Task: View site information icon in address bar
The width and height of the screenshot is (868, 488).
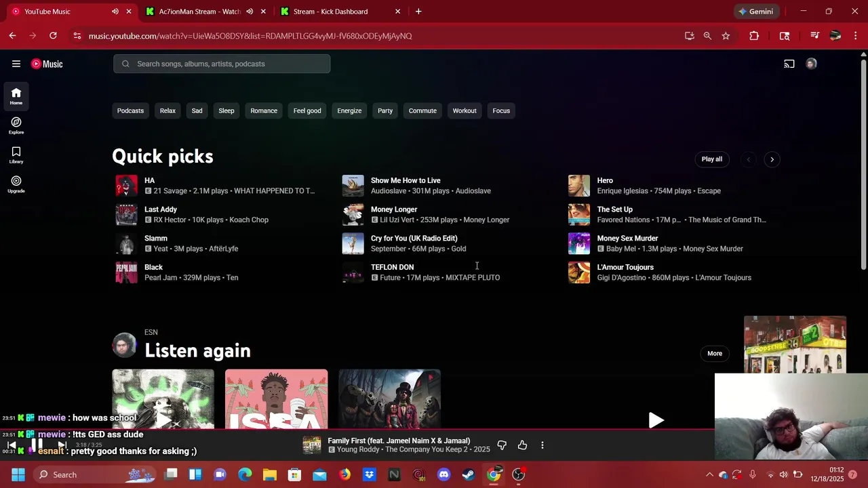Action: pyautogui.click(x=77, y=36)
